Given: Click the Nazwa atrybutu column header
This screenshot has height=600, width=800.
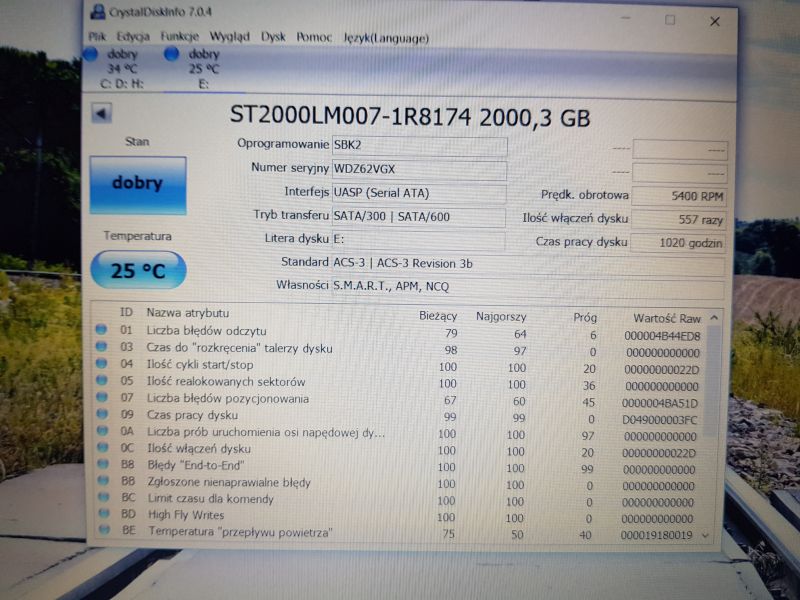Looking at the screenshot, I should (x=188, y=313).
